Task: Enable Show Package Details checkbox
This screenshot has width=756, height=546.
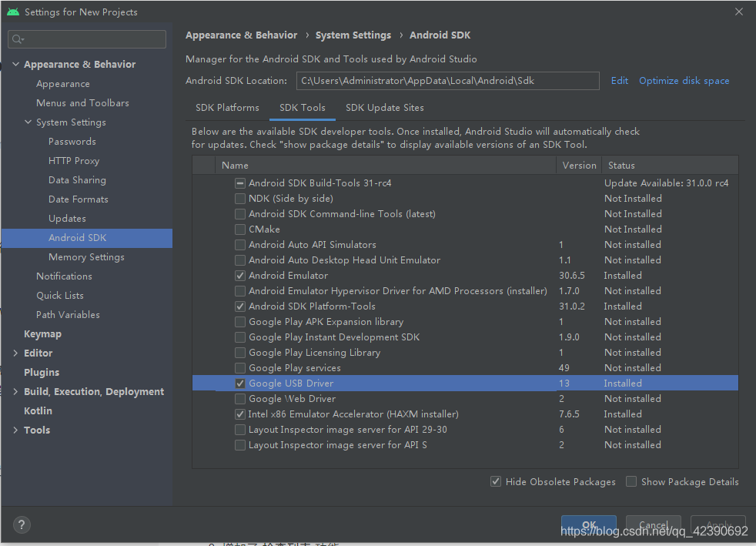Action: tap(631, 481)
